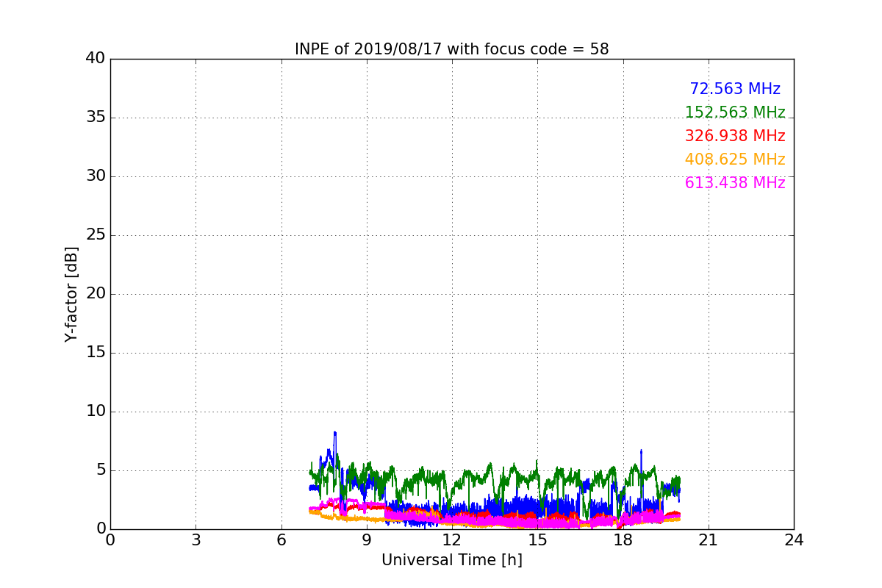Click the x-axis tick label 18

pos(623,540)
